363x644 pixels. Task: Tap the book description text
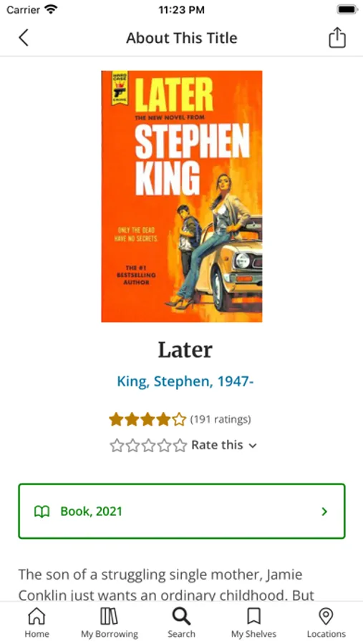coord(166,584)
